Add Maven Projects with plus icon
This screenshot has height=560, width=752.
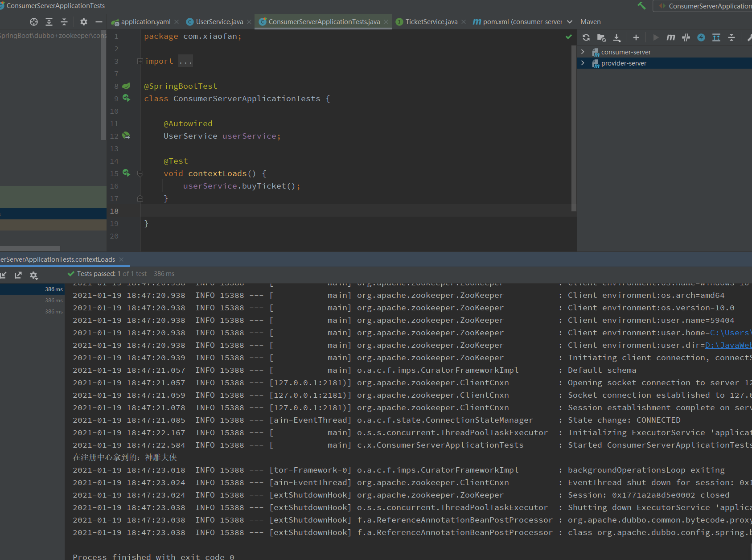pos(636,37)
